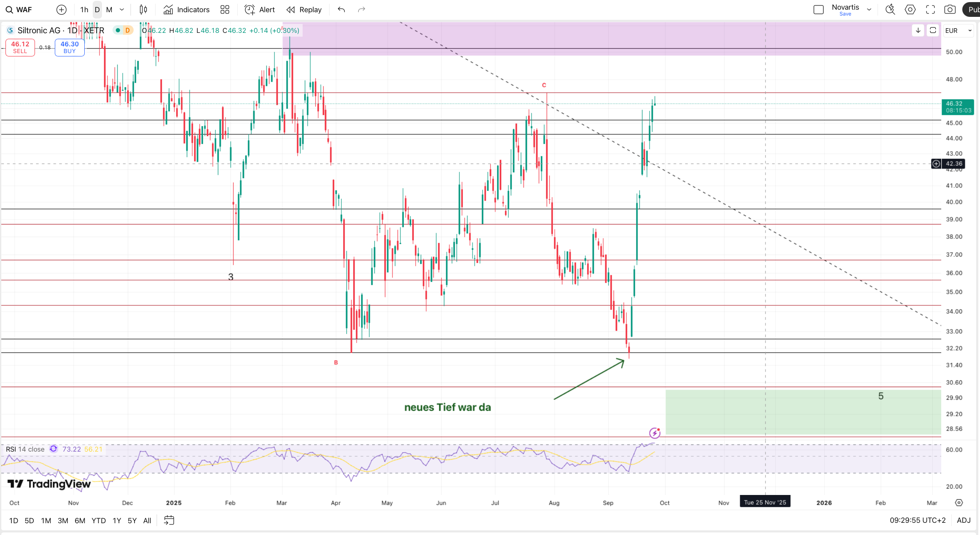
Task: Select the 1h timeframe
Action: pos(84,10)
